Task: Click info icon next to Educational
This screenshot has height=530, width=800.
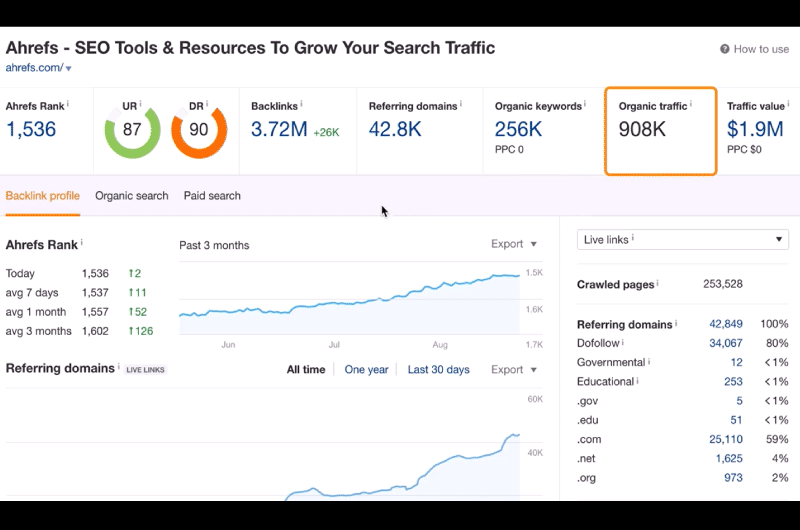Action: click(x=637, y=380)
